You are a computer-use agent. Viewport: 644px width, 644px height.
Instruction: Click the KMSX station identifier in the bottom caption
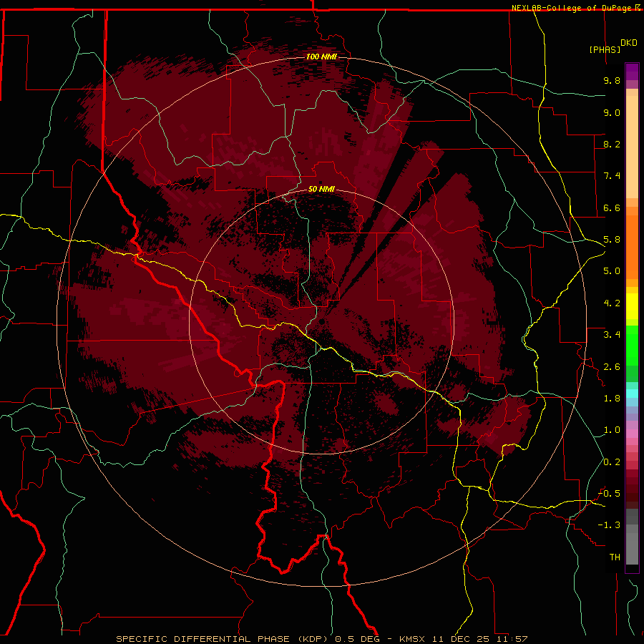[x=413, y=639]
